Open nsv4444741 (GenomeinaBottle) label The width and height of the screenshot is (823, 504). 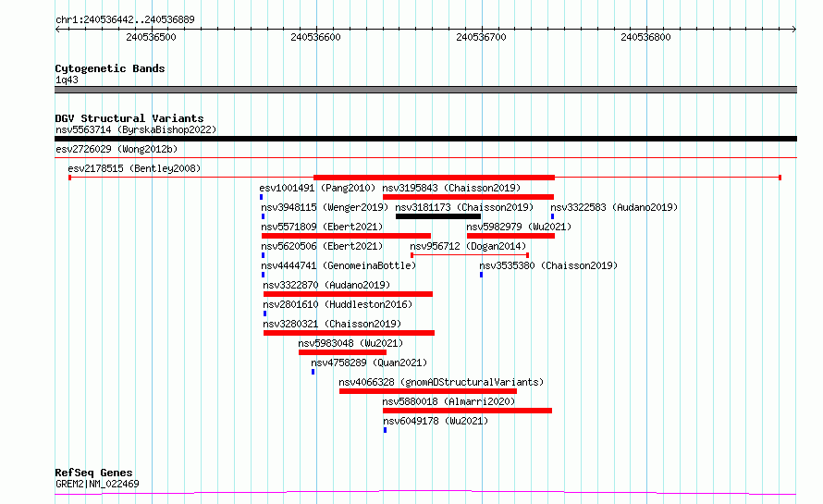click(x=338, y=265)
